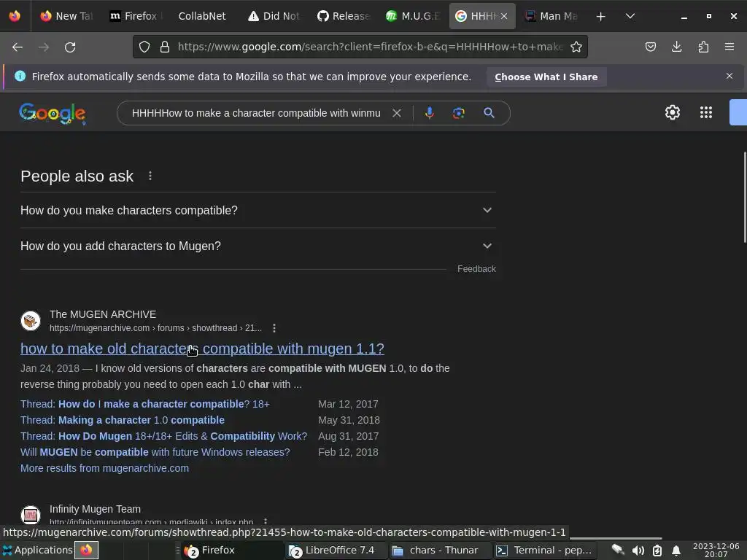
Task: Open the Google apps grid
Action: coord(706,112)
